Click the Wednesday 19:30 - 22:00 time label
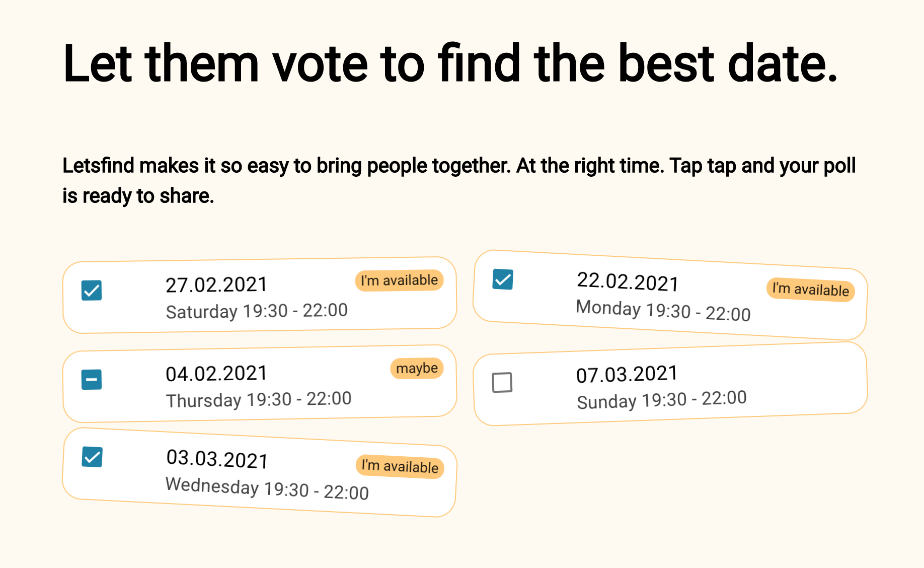 267,488
